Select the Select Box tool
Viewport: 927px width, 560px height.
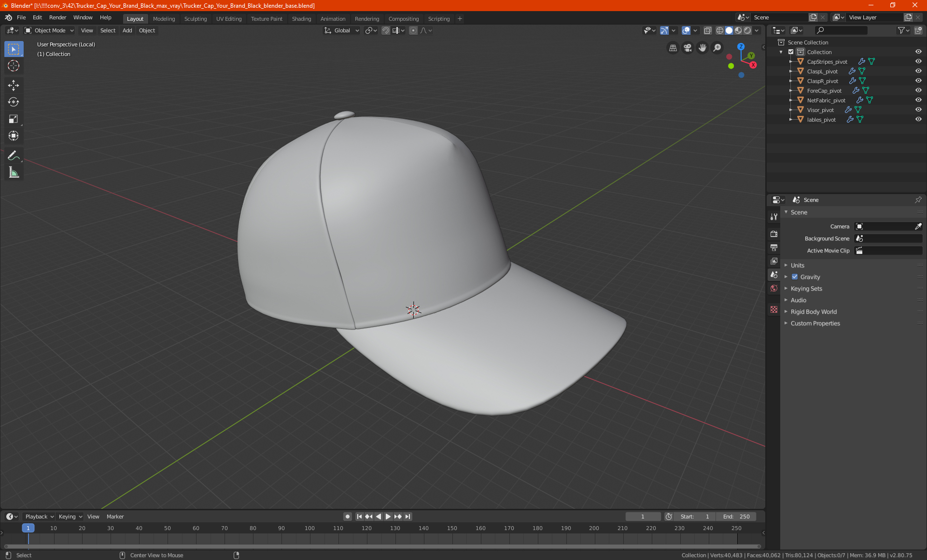click(x=14, y=49)
